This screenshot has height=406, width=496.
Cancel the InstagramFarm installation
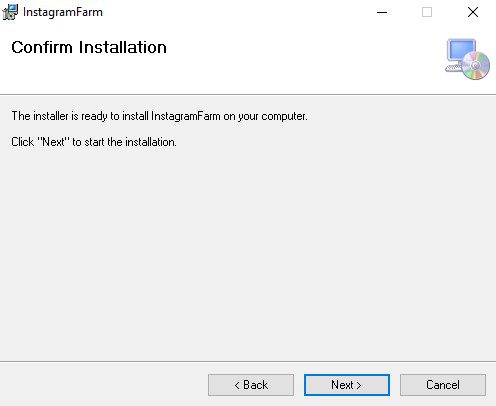tap(443, 385)
